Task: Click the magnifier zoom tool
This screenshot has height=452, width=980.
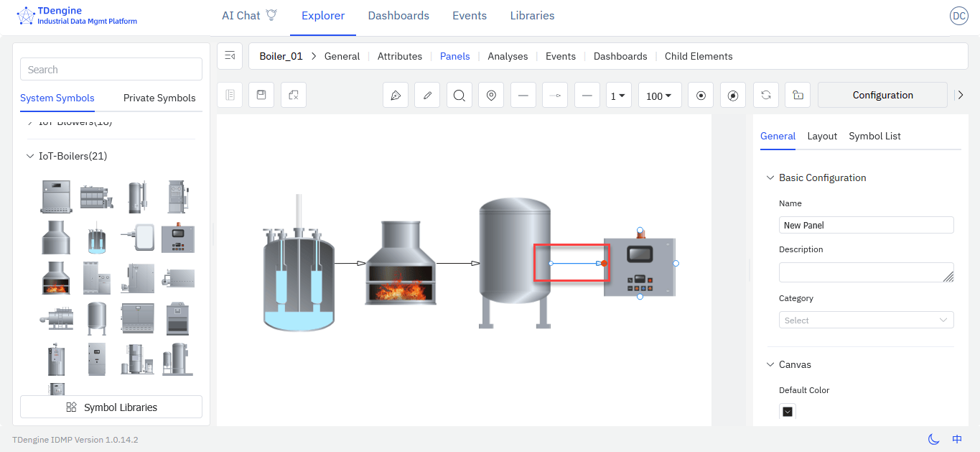Action: click(459, 96)
